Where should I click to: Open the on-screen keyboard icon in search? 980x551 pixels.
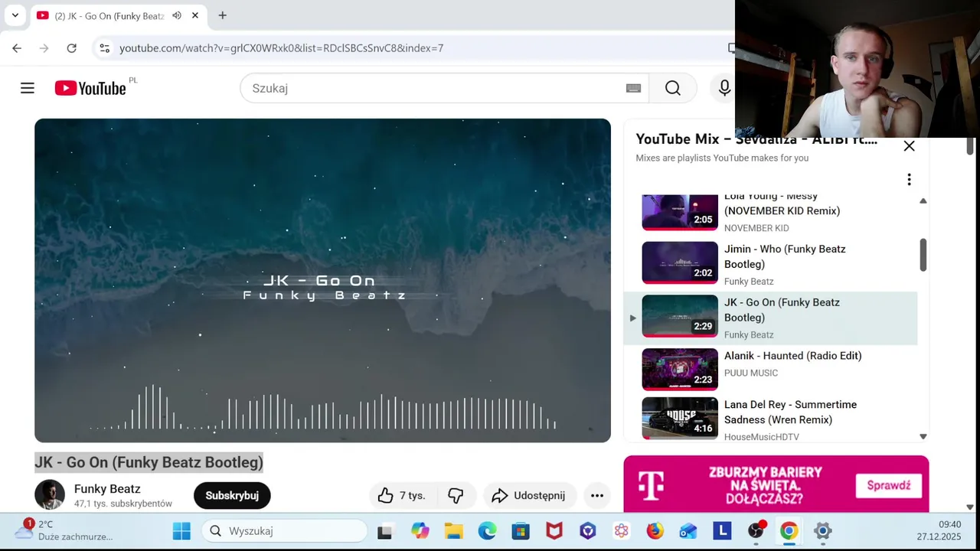633,88
